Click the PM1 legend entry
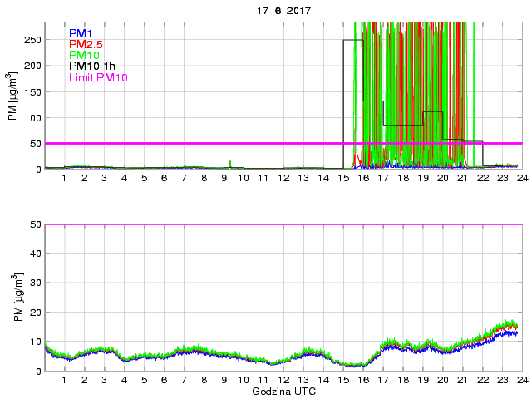The width and height of the screenshot is (532, 399). click(81, 33)
